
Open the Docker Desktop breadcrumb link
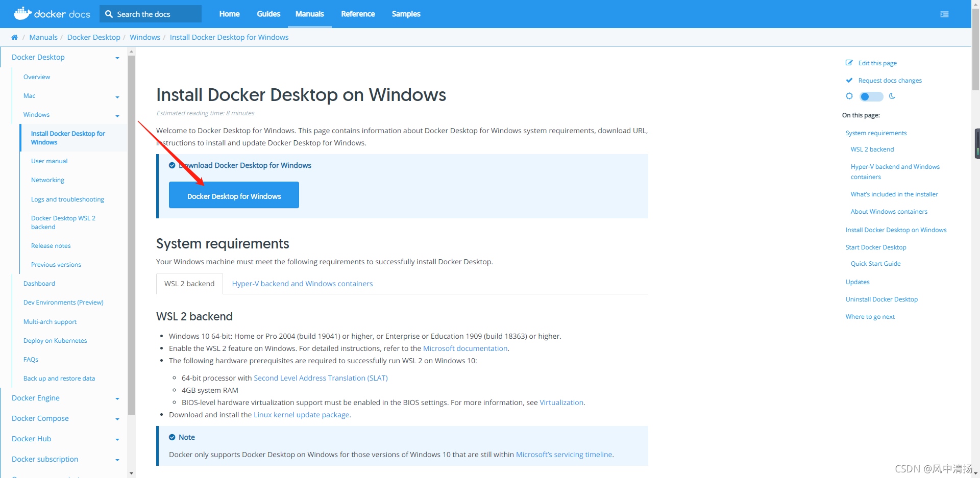pyautogui.click(x=94, y=37)
